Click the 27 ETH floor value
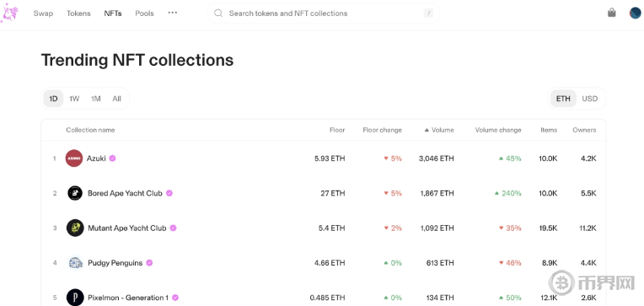644x306 pixels. (x=333, y=193)
